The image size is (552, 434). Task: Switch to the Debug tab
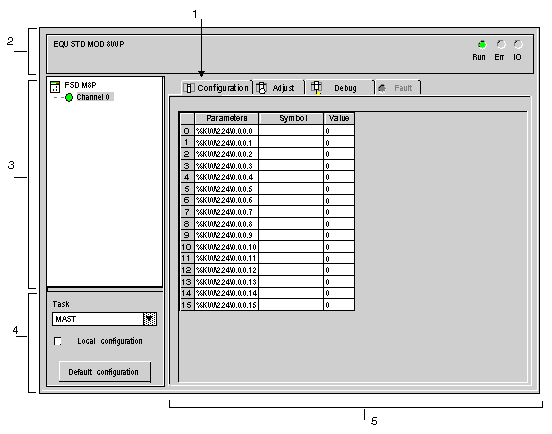(340, 88)
